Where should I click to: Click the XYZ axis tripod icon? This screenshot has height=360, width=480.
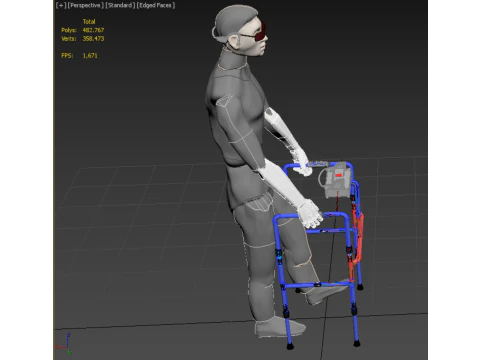point(64,344)
